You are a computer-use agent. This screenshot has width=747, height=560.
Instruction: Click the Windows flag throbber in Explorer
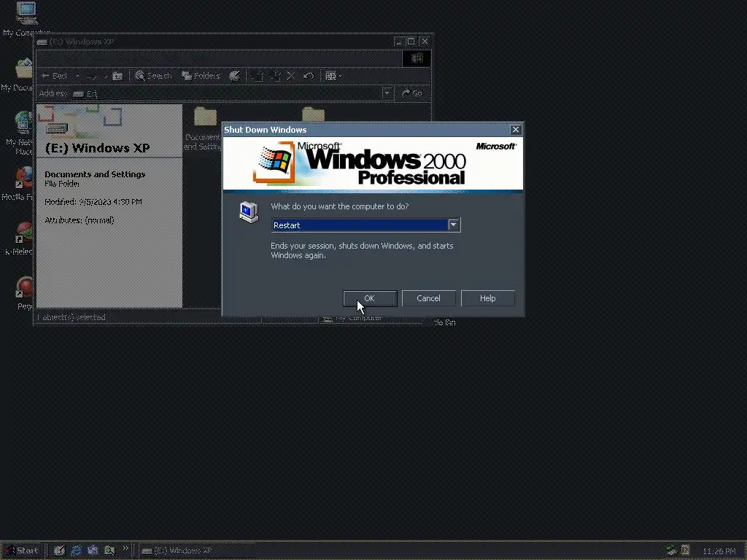point(417,58)
